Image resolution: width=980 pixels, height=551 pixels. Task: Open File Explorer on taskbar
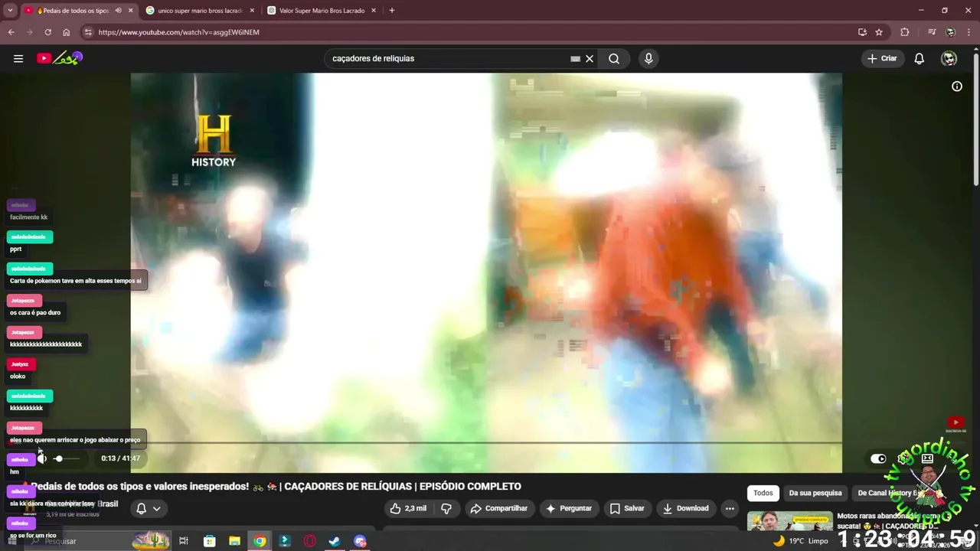234,541
